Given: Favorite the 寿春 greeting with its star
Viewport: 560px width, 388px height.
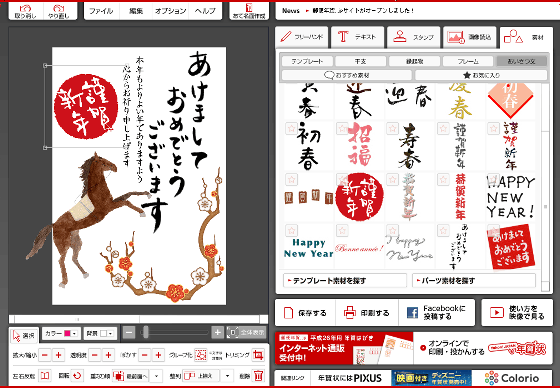Looking at the screenshot, I should [x=392, y=128].
